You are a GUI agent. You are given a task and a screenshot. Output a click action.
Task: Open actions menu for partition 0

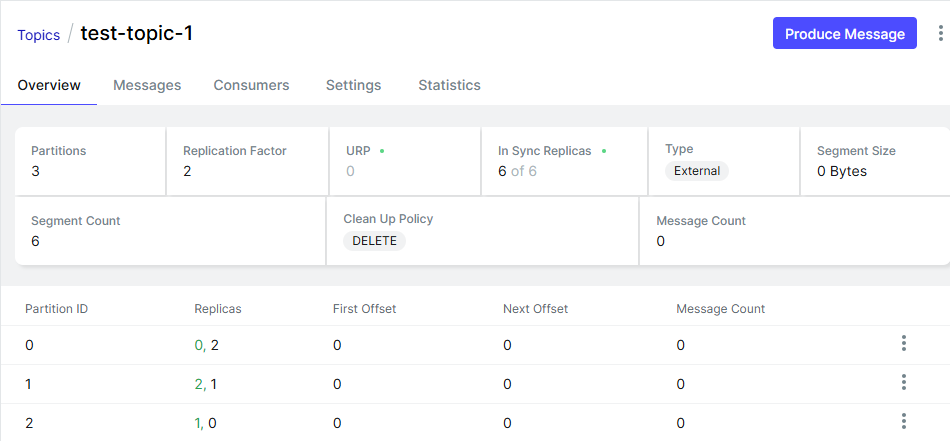(904, 344)
